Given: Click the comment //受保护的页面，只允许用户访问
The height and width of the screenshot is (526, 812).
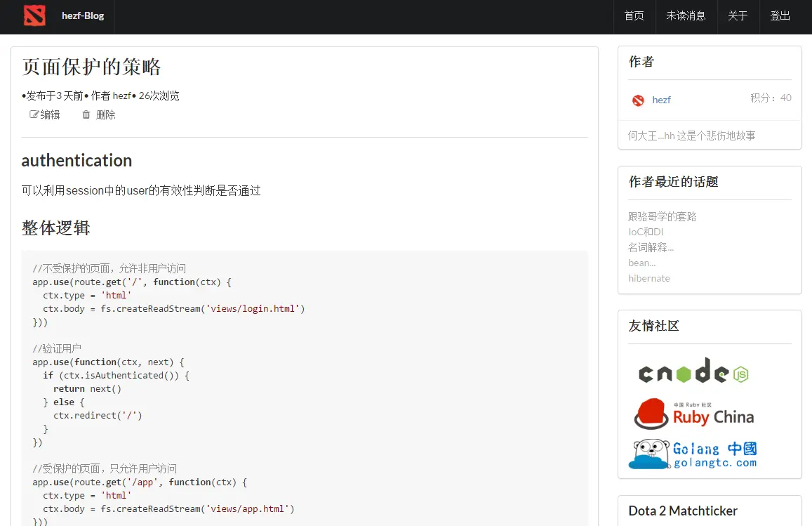Looking at the screenshot, I should 105,468.
